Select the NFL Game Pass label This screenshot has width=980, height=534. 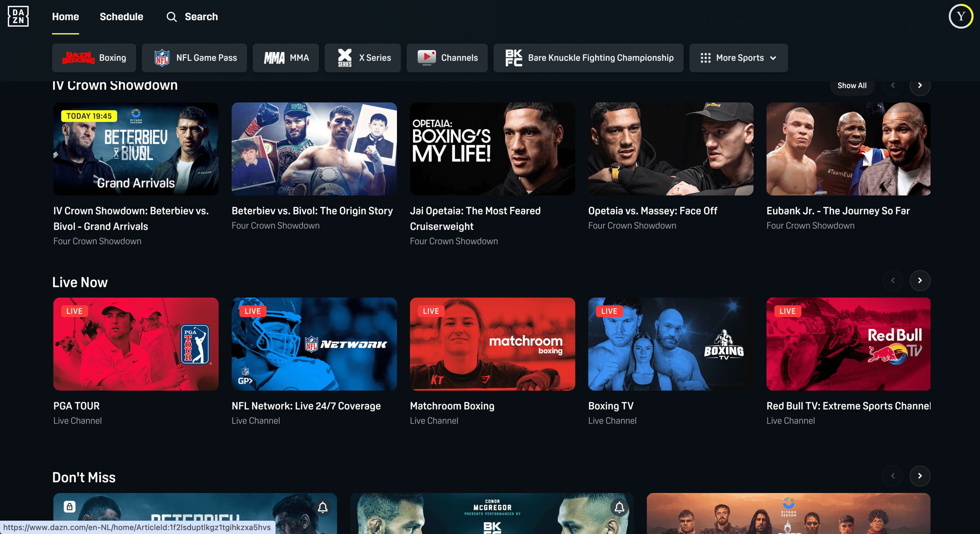point(206,58)
